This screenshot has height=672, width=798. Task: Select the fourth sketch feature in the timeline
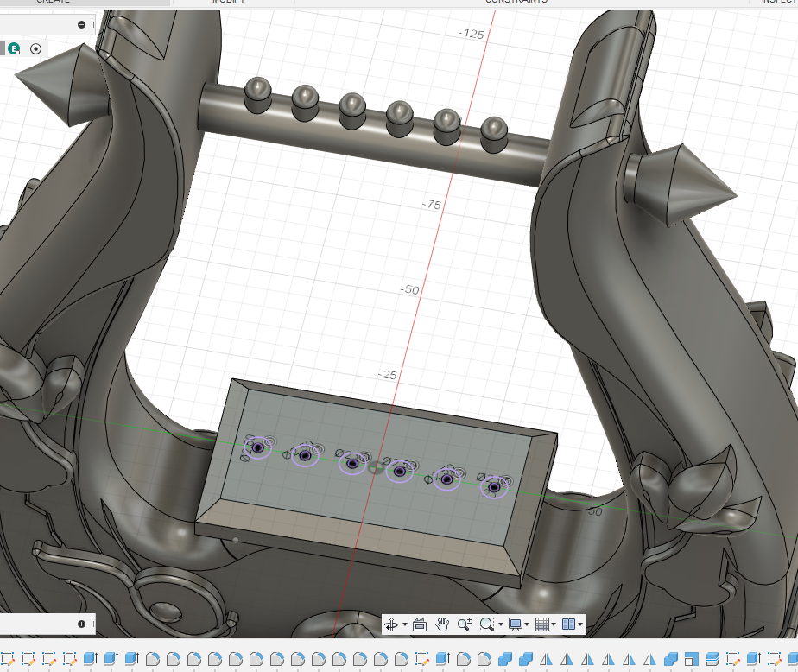70,659
